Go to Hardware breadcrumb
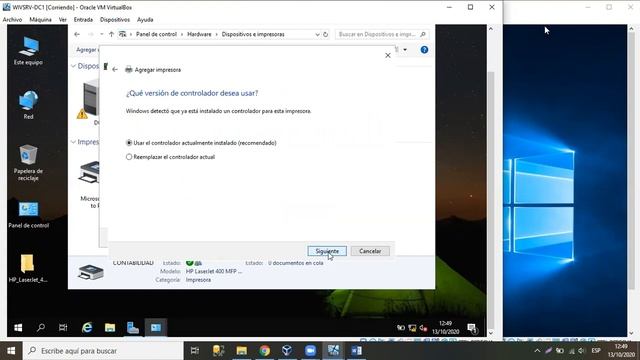Image resolution: width=640 pixels, height=360 pixels. click(199, 35)
